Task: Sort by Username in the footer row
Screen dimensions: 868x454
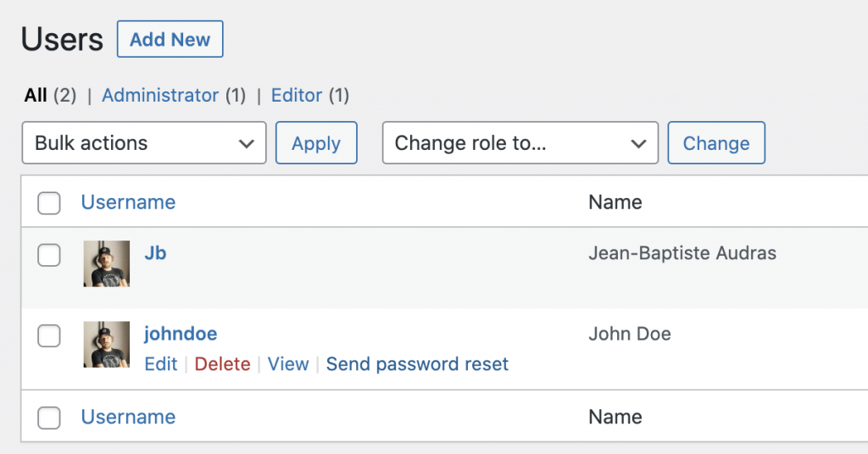Action: pos(128,417)
